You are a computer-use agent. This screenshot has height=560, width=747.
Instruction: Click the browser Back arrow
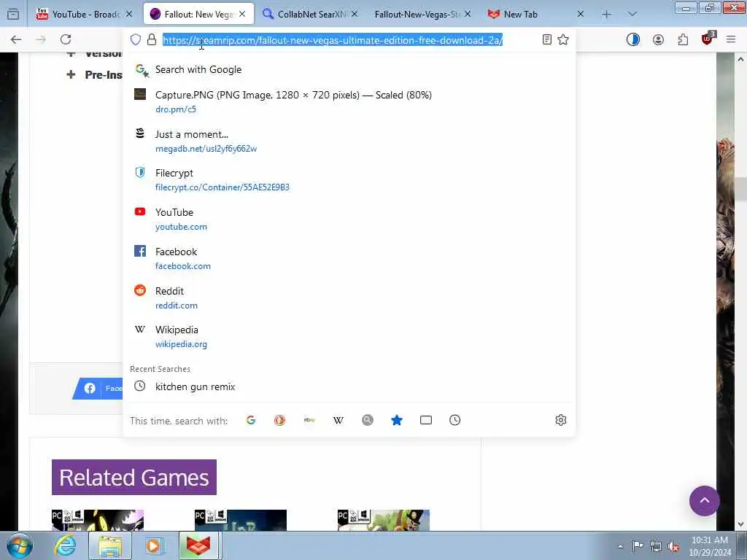point(16,39)
